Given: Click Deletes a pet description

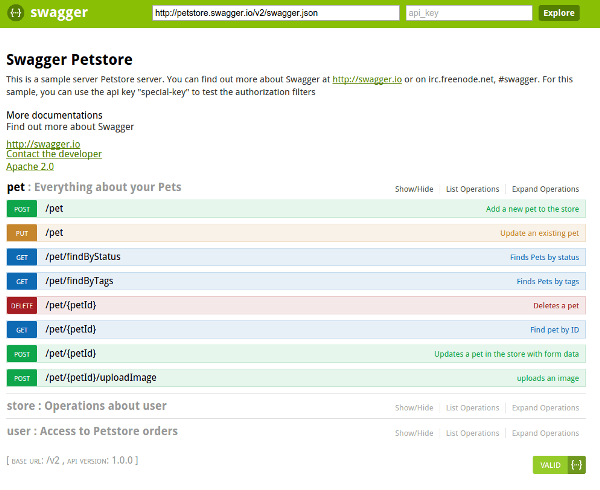Looking at the screenshot, I should point(556,305).
